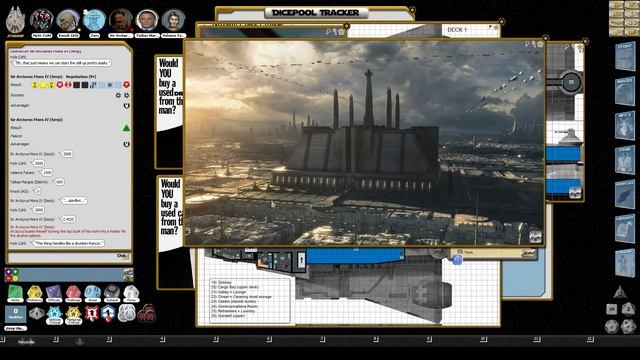The image size is (640, 360).
Task: Click "24) Communications Room" legend entry
Action: point(234,306)
